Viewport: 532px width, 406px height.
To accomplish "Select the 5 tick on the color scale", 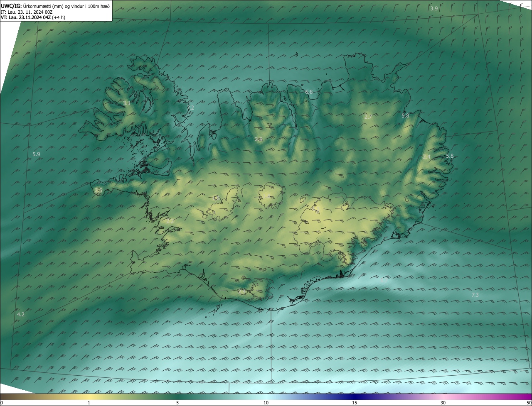I will coord(177,403).
